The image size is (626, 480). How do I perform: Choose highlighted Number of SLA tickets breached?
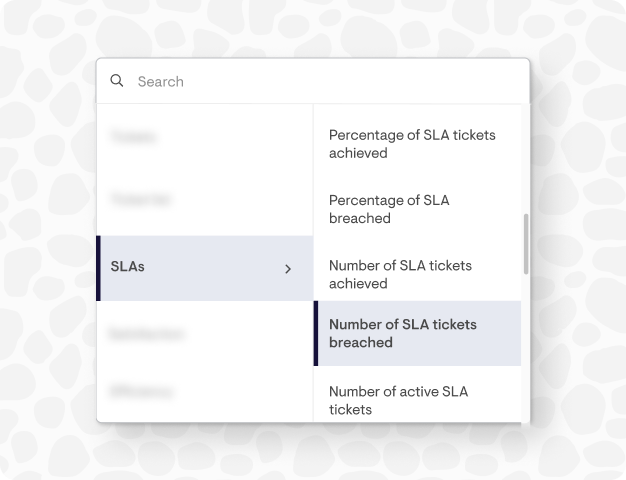click(x=417, y=333)
